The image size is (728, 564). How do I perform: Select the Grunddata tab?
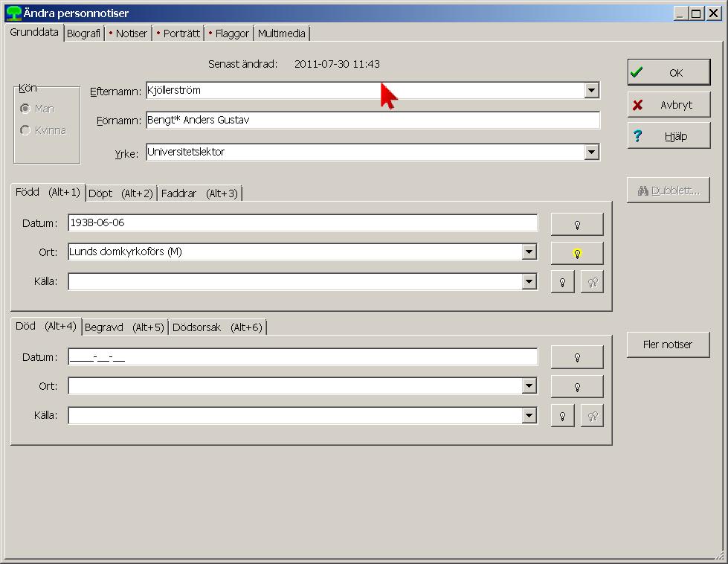[x=34, y=33]
